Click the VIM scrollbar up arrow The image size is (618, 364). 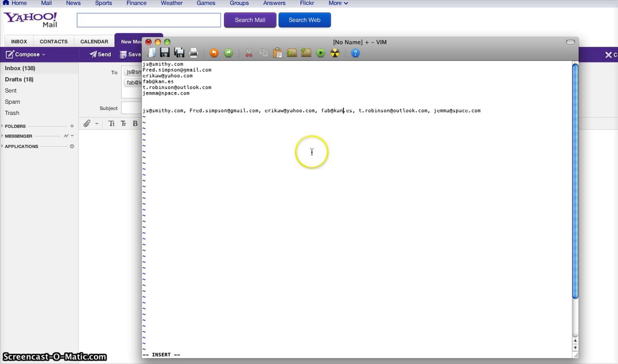coord(575,341)
